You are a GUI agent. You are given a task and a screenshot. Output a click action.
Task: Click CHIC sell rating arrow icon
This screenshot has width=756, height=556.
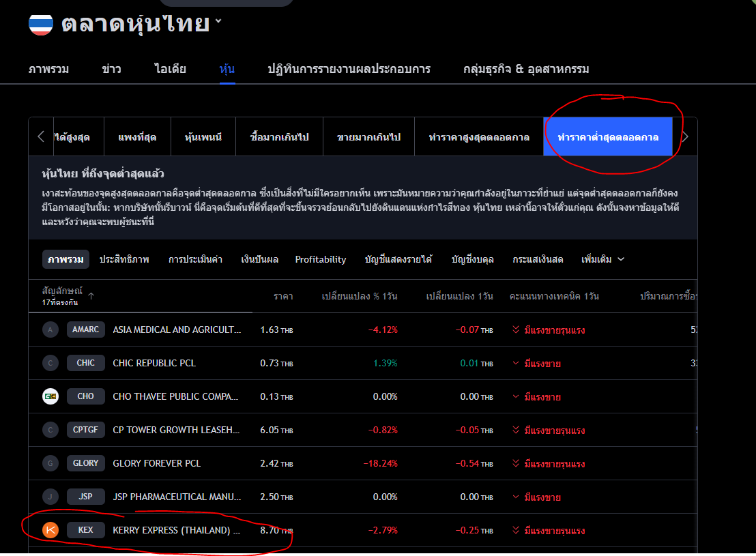point(515,363)
